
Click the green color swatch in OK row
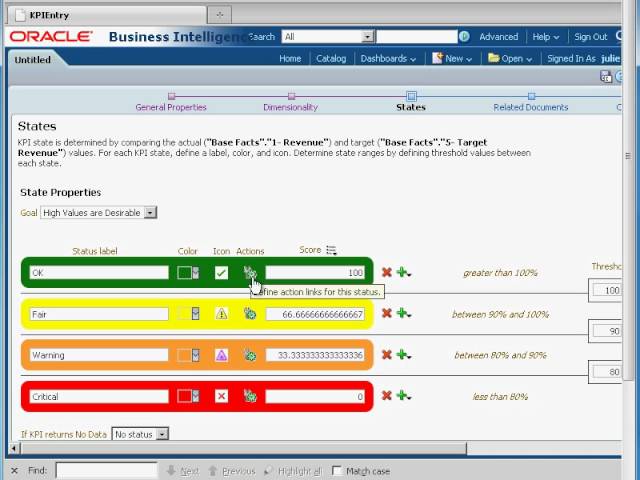coord(184,273)
